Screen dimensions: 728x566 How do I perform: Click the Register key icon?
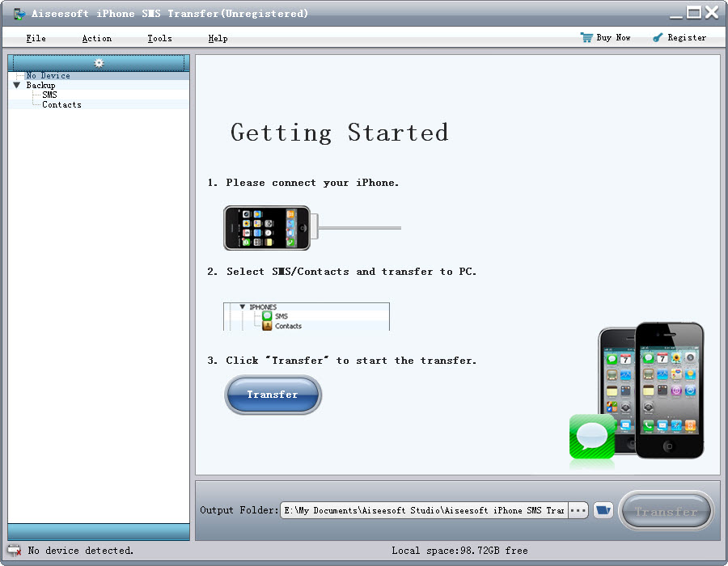click(x=658, y=37)
